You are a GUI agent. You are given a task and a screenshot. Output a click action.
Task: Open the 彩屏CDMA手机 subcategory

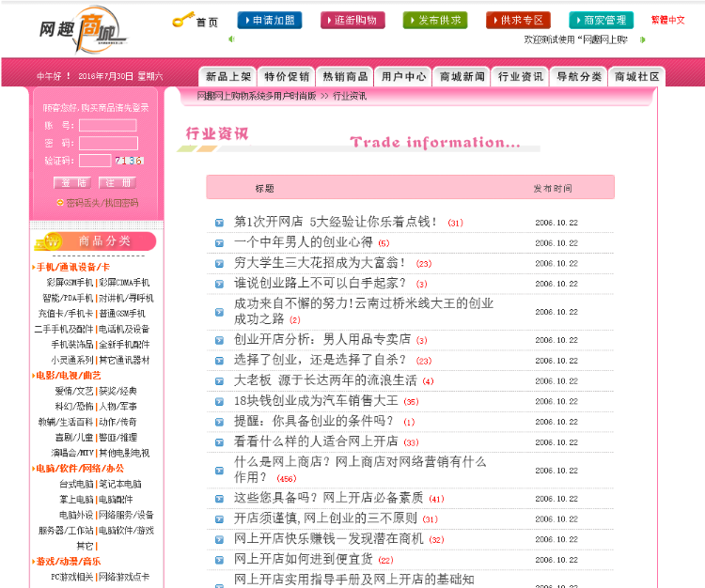(124, 283)
